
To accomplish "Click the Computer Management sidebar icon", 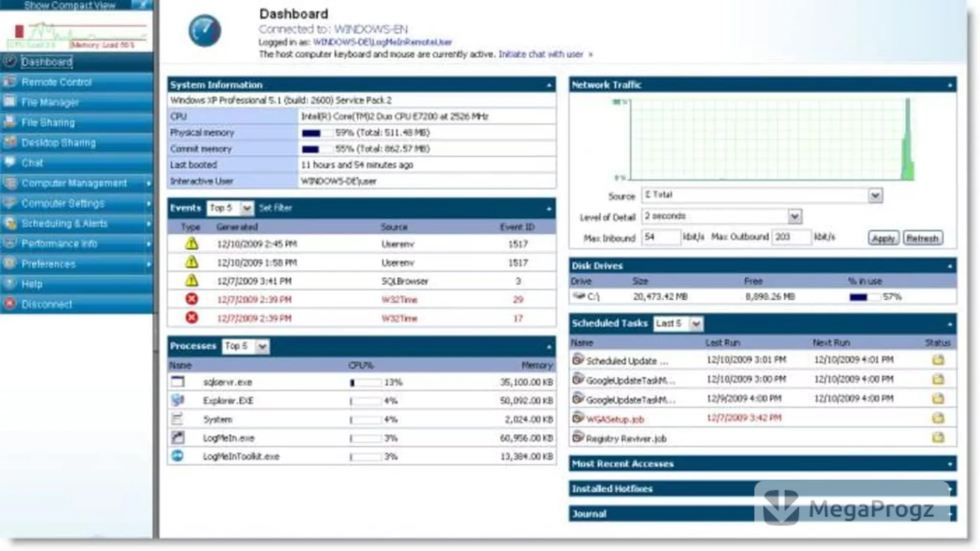I will click(10, 182).
